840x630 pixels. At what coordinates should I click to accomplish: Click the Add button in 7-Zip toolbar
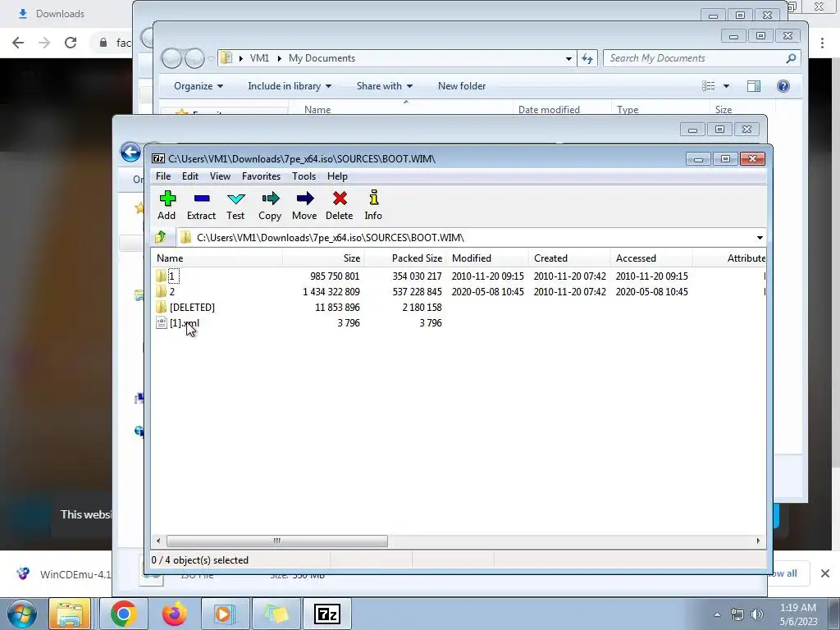167,205
